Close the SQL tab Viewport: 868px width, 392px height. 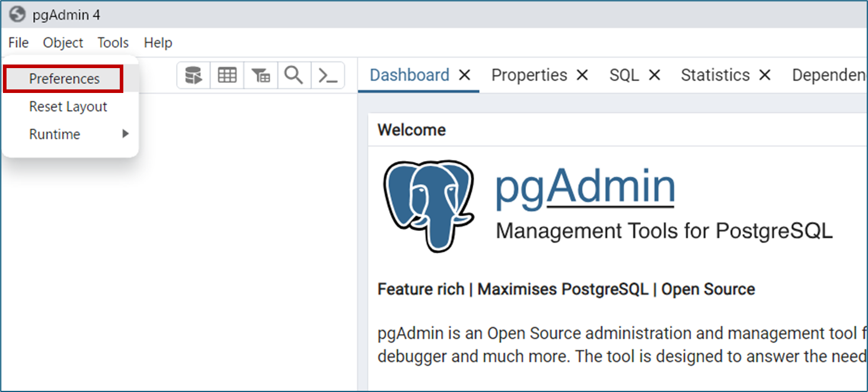655,75
